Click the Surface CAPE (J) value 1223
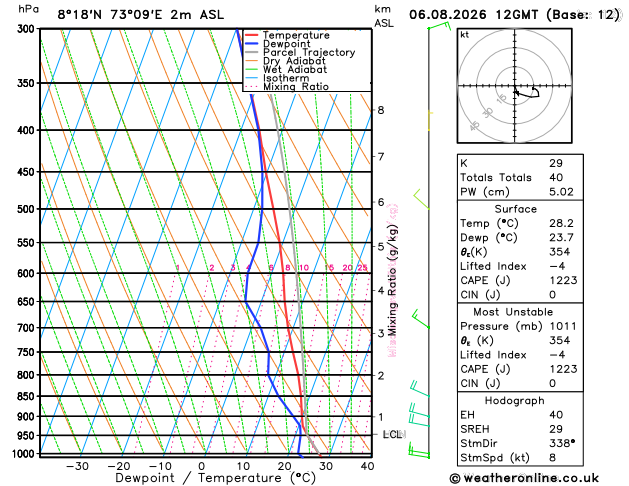The image size is (629, 486). 563,280
